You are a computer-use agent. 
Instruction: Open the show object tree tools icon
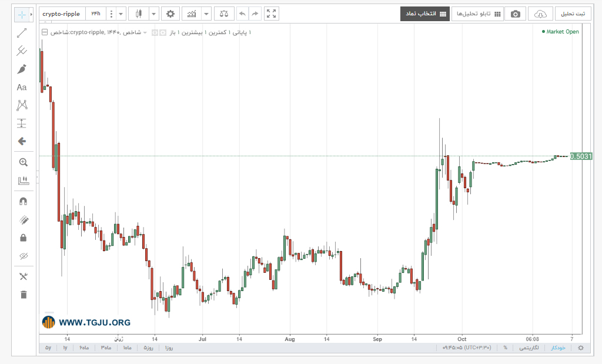coord(24,276)
